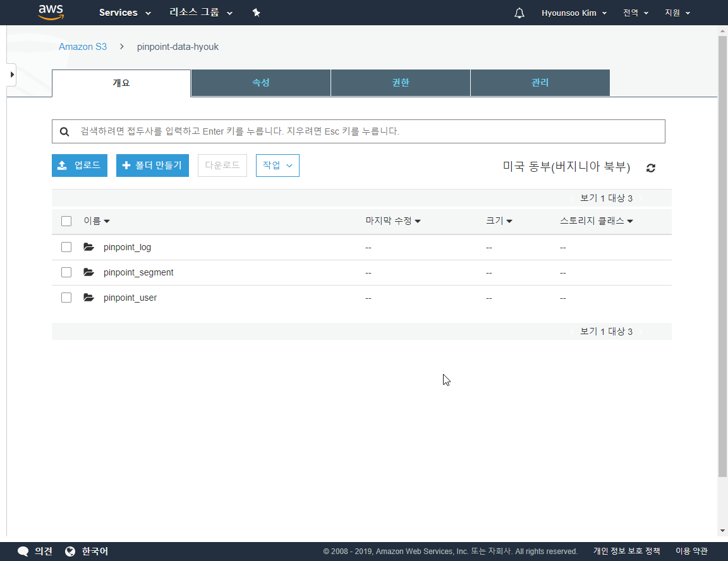Sort by 마지막 수정 column
The height and width of the screenshot is (561, 728).
pyautogui.click(x=393, y=221)
